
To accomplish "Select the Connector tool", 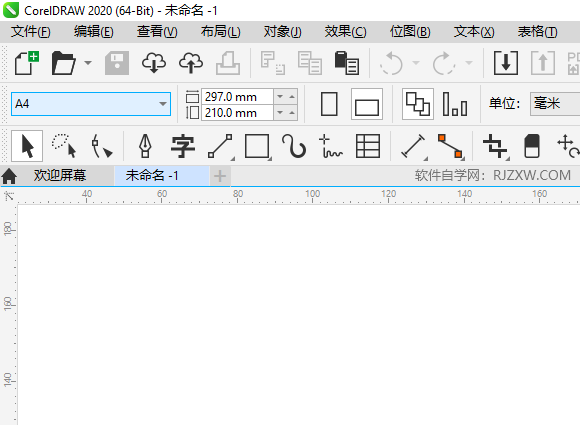I will coord(451,146).
